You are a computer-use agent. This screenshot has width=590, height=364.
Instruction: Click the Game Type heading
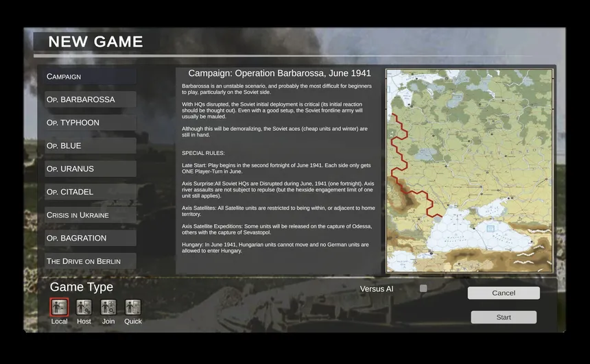[82, 287]
